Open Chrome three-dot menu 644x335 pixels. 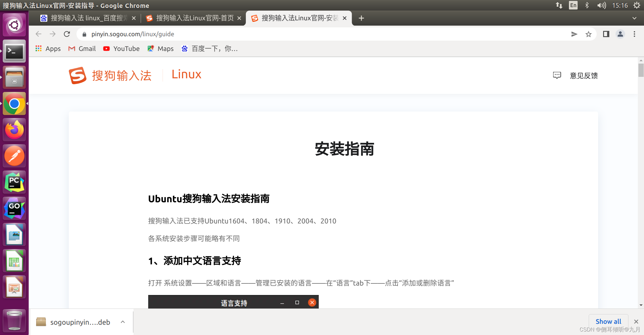[x=634, y=34]
